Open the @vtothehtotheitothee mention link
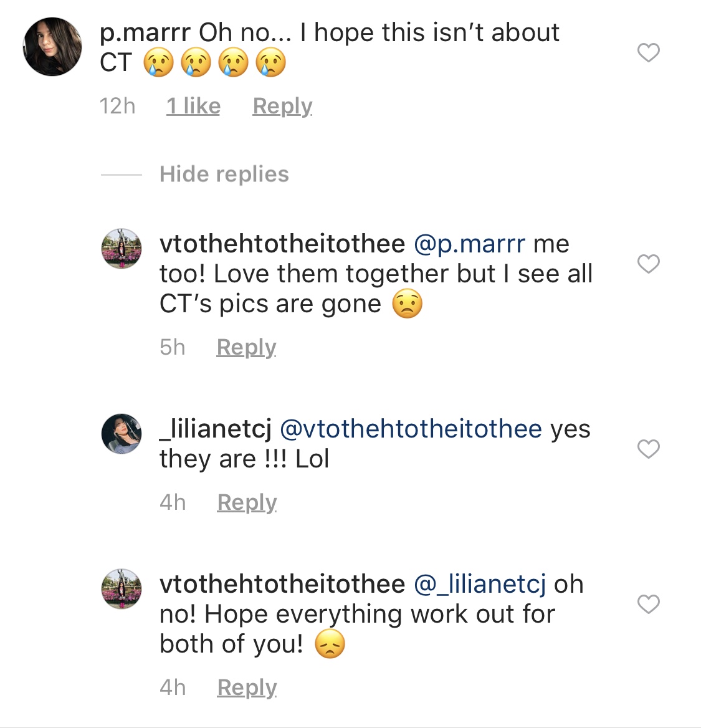 tap(411, 429)
